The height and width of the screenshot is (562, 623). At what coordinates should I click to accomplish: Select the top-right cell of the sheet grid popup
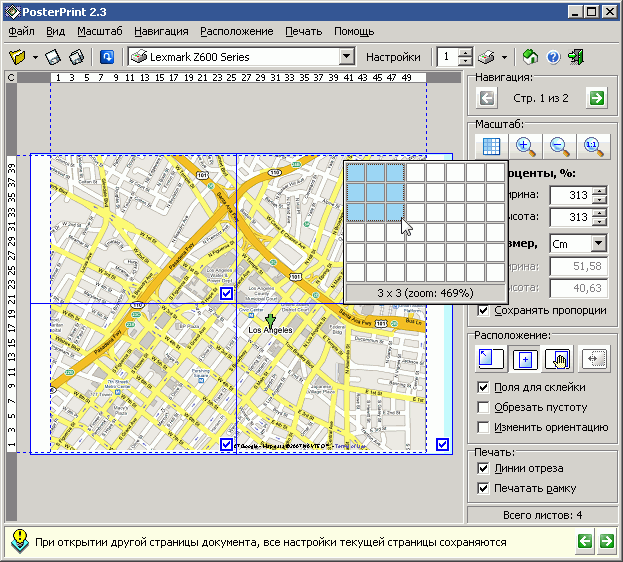(x=495, y=172)
